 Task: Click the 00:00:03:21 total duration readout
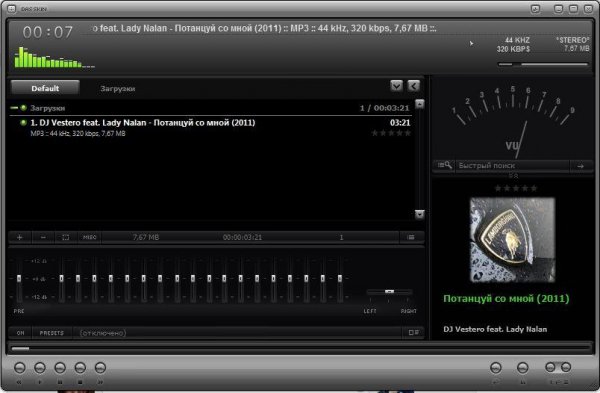tap(242, 237)
